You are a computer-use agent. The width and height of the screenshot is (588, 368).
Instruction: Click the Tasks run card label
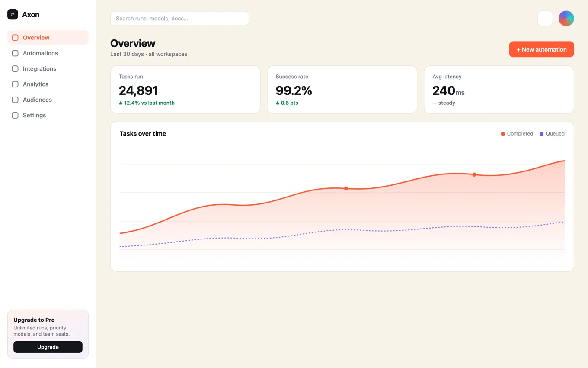coord(131,77)
